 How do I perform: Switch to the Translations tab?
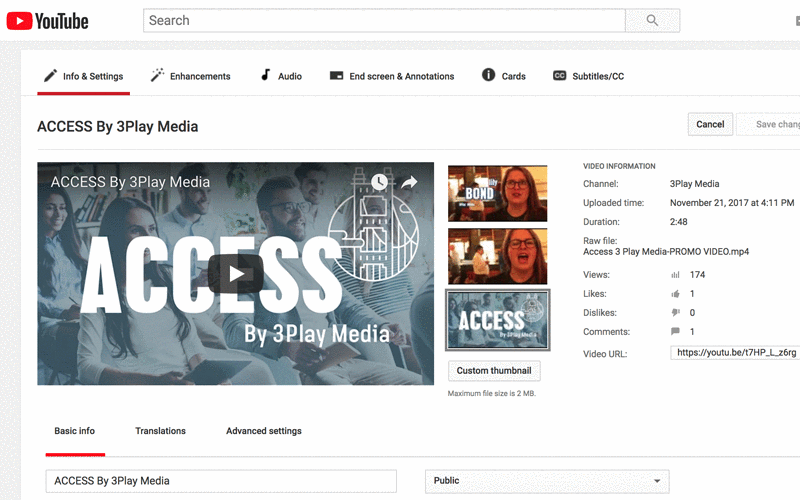[160, 431]
